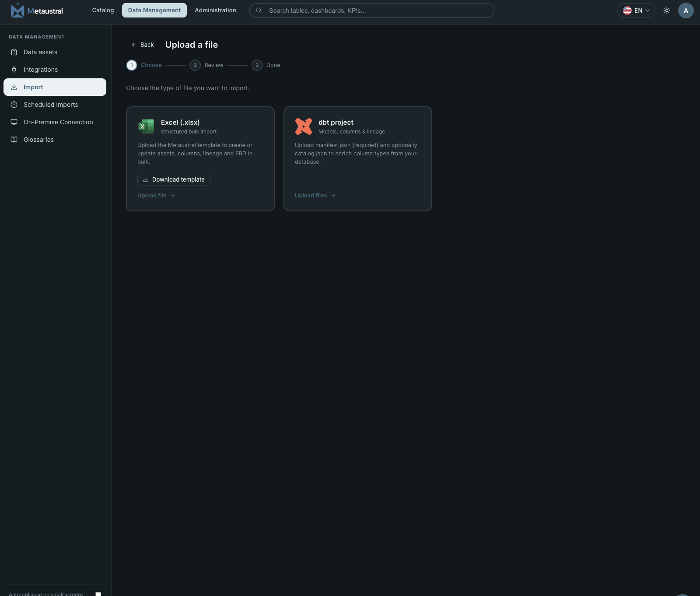Toggle the light/dark theme sun icon
The image size is (700, 596).
click(x=667, y=11)
